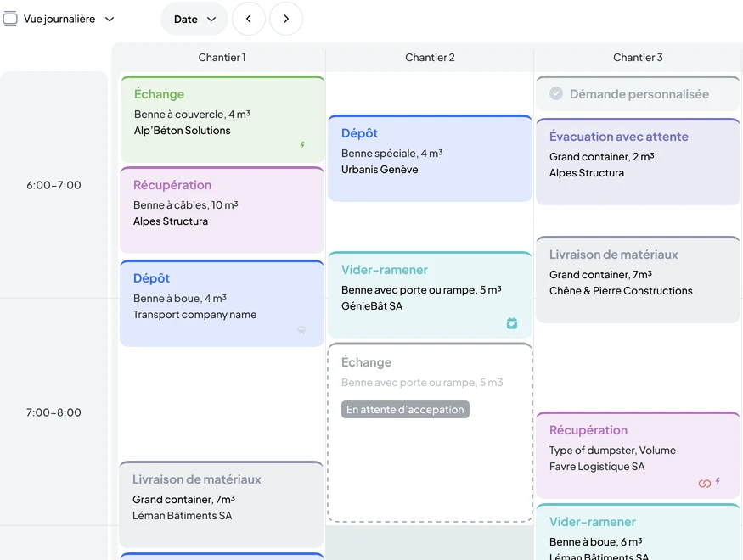The image size is (743, 560).
Task: Click the Benne à boue, 6 m³ text
Action: [x=595, y=541]
